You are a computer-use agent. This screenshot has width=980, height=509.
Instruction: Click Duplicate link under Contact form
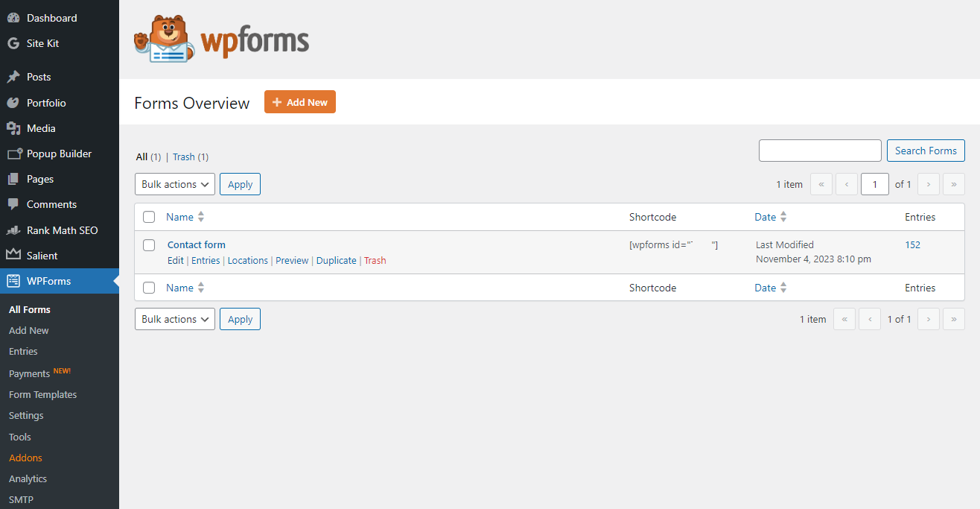(337, 260)
